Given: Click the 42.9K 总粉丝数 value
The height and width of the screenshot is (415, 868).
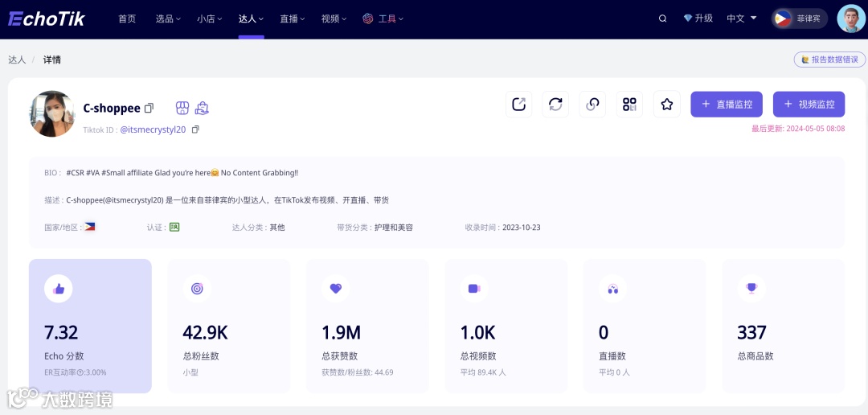Looking at the screenshot, I should 206,332.
